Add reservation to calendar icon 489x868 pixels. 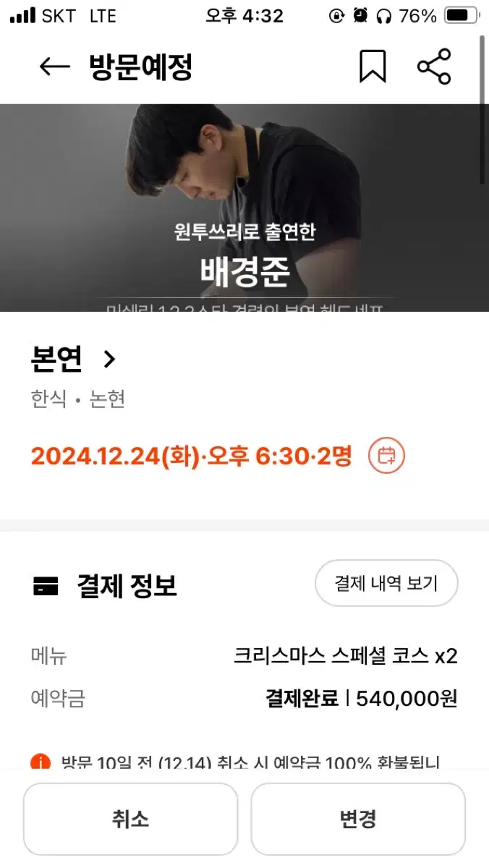point(387,456)
